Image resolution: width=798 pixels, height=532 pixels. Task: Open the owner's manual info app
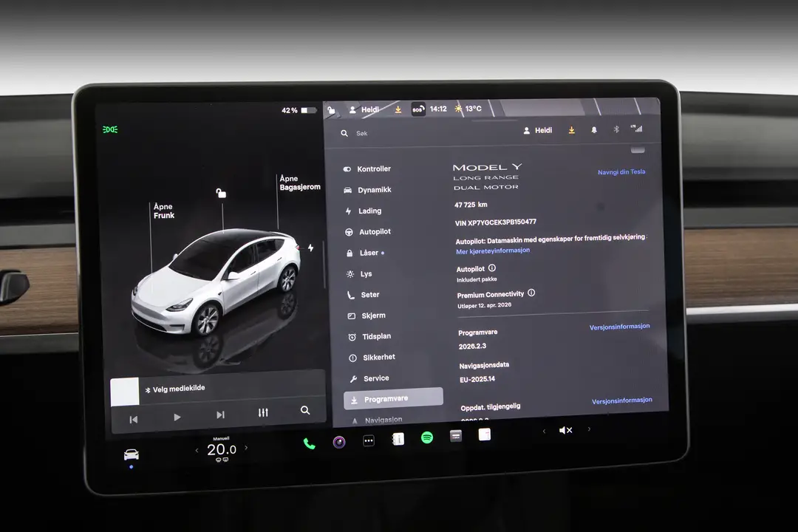(398, 439)
